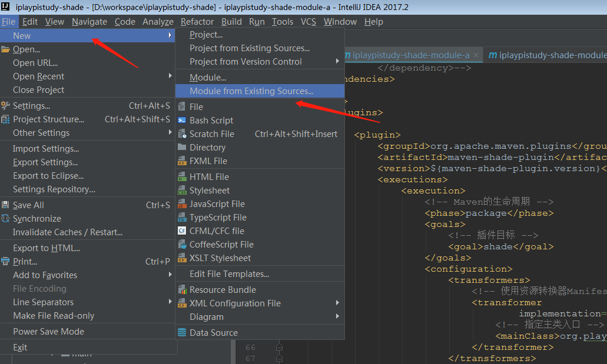This screenshot has width=607, height=364.
Task: Click the Save All disk icon
Action: point(5,205)
